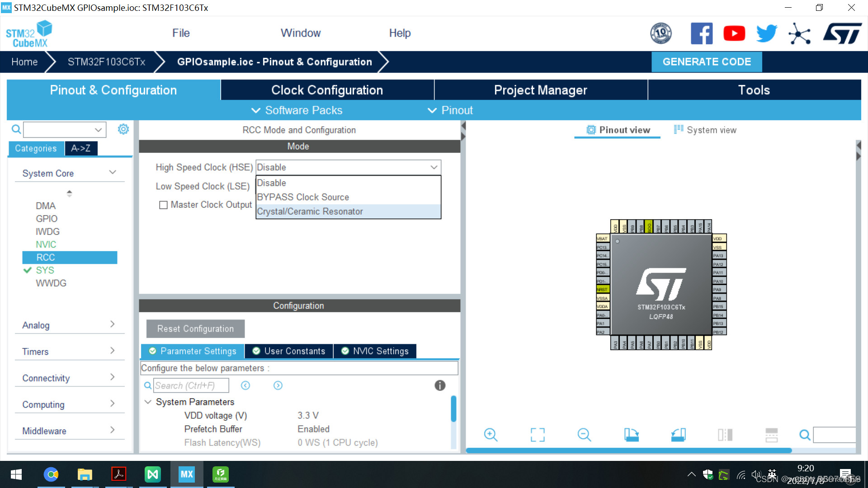Collapse the System Parameters group
The image size is (868, 488).
[x=148, y=402]
